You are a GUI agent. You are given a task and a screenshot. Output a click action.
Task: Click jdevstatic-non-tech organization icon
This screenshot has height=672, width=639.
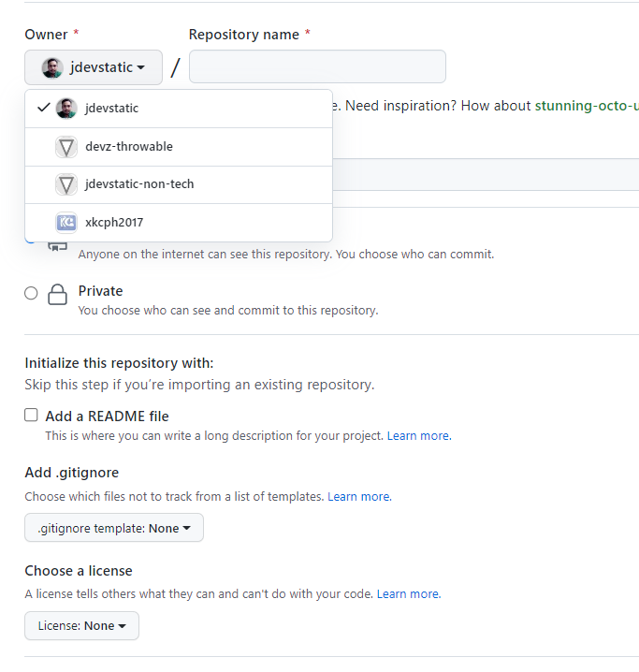coord(66,184)
